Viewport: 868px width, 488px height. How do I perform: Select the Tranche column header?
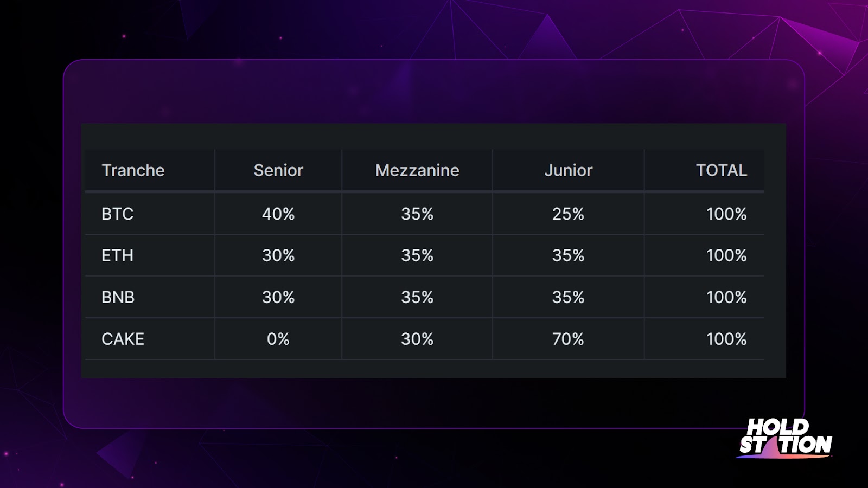133,170
